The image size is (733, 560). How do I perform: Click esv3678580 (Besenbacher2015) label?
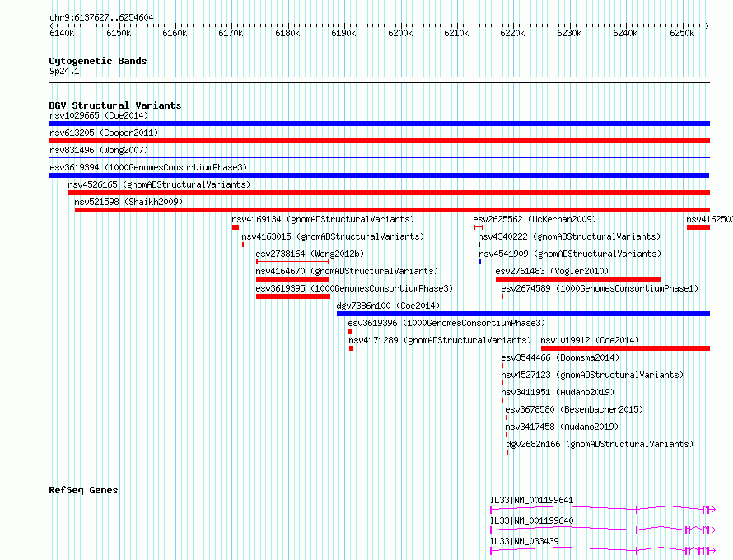pyautogui.click(x=574, y=409)
